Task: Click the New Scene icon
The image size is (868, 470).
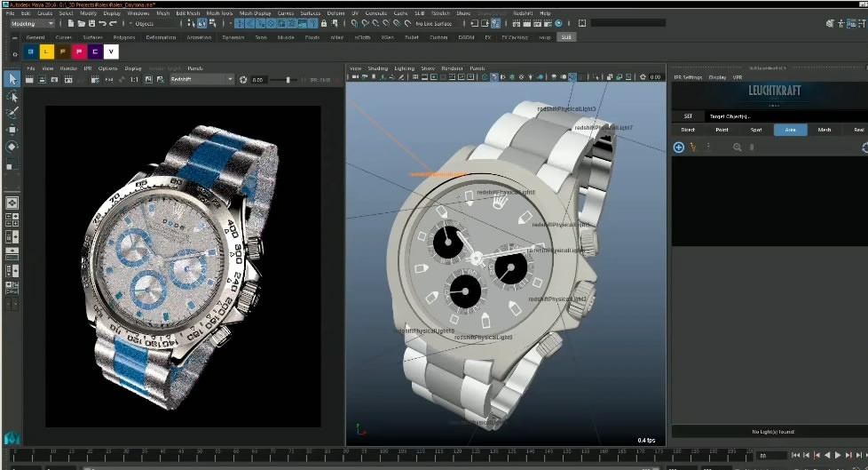Action: [x=71, y=23]
